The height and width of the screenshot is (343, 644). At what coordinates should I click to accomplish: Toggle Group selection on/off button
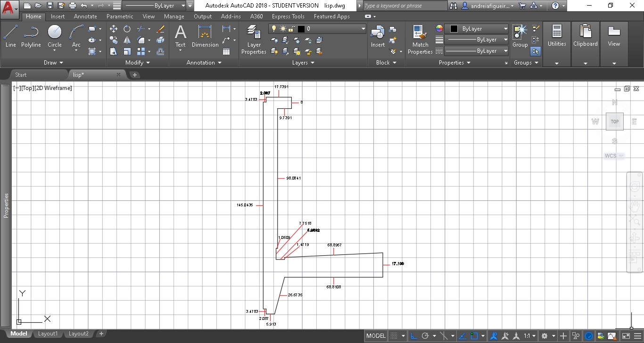coord(536,51)
